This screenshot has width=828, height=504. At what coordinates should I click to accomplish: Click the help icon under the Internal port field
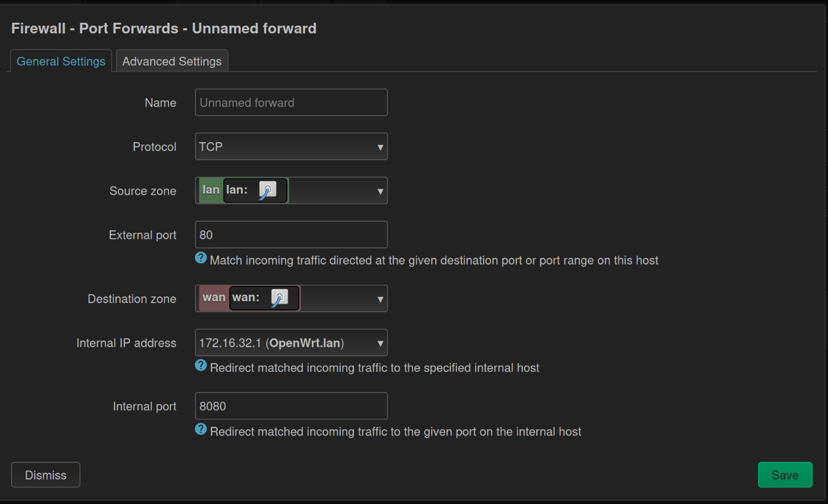200,429
